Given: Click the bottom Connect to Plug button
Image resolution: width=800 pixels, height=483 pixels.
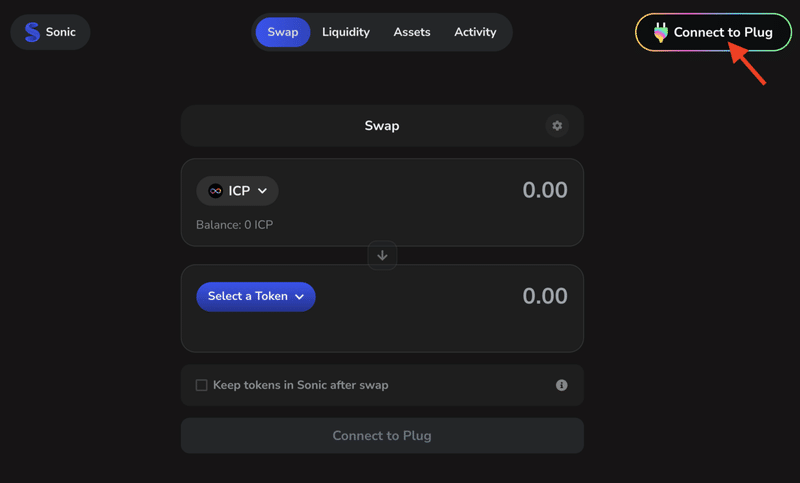Looking at the screenshot, I should [x=382, y=436].
